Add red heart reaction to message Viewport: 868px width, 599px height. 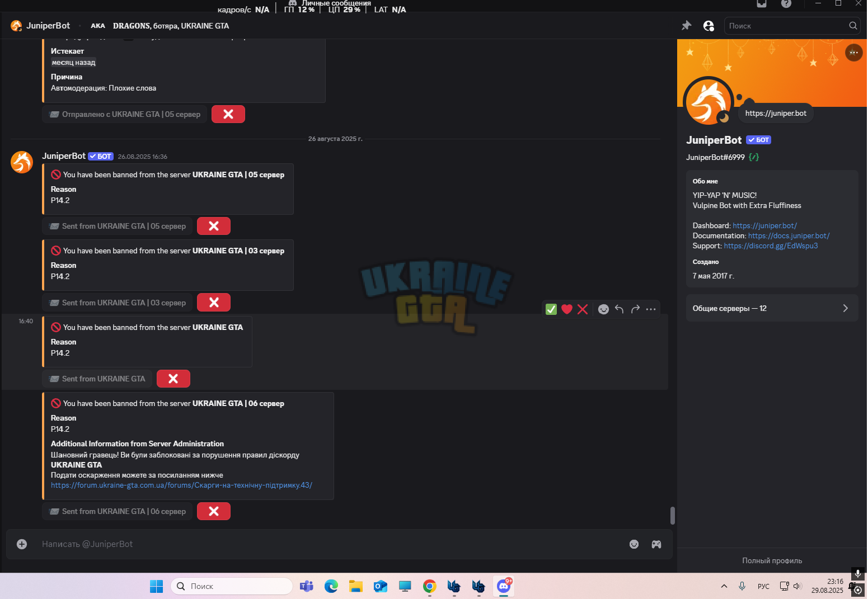click(567, 309)
